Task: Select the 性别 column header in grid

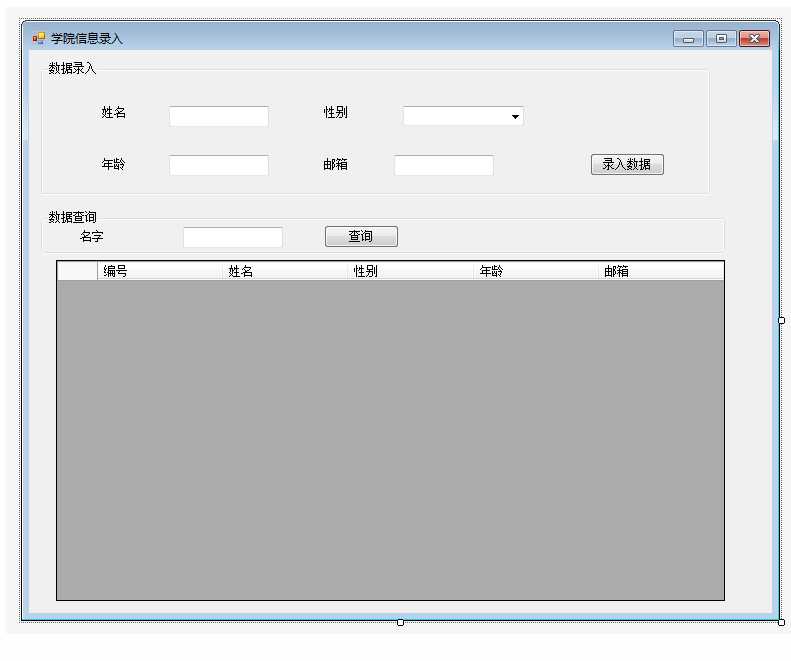Action: (x=411, y=271)
